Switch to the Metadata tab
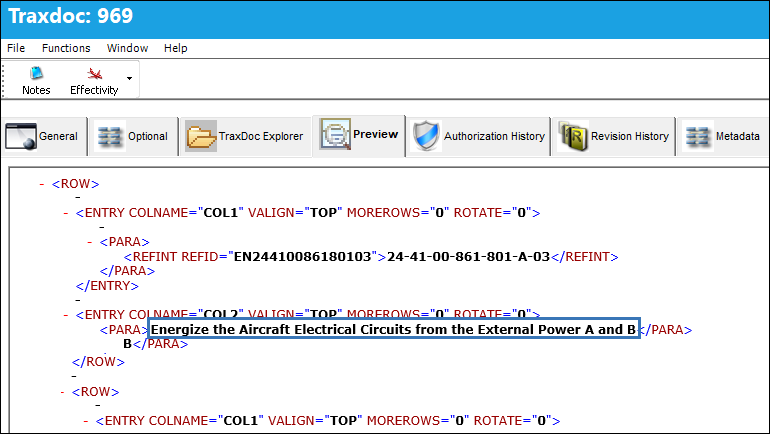770x434 pixels. (723, 136)
